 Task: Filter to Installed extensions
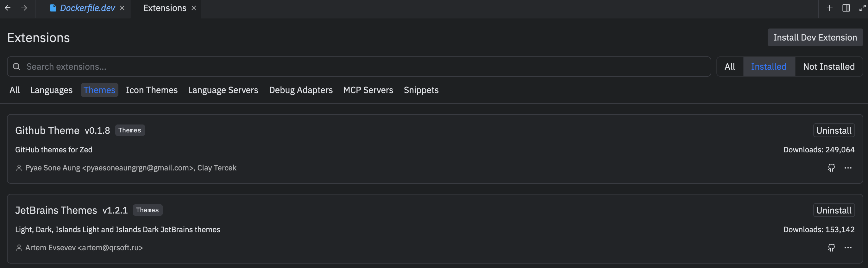(x=769, y=67)
